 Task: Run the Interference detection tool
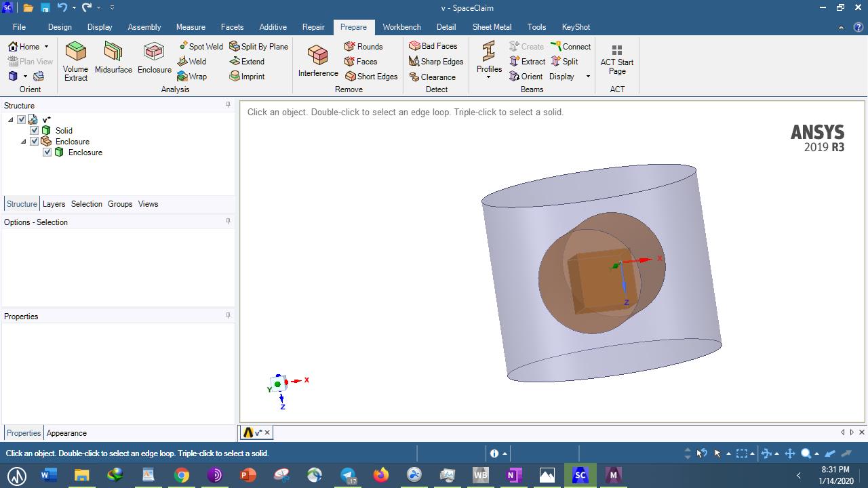click(318, 61)
